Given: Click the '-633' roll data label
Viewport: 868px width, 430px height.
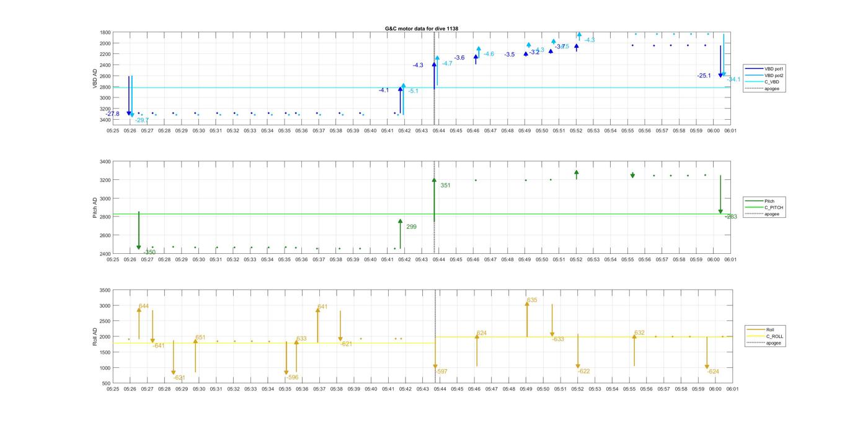Looking at the screenshot, I should coord(558,339).
